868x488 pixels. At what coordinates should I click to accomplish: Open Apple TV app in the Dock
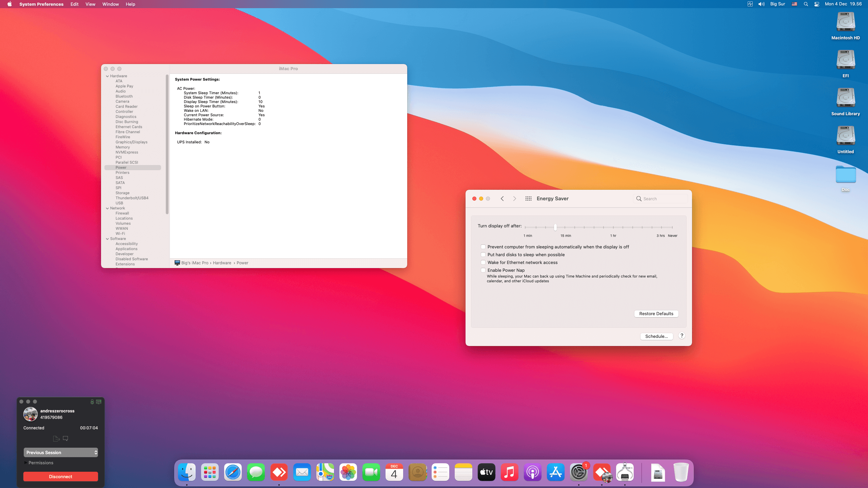tap(487, 472)
